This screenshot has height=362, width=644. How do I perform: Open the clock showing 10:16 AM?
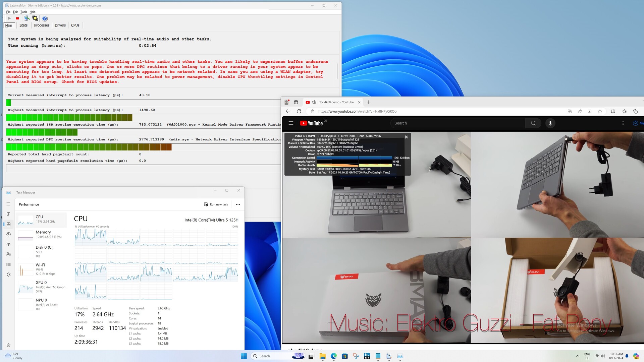click(616, 356)
